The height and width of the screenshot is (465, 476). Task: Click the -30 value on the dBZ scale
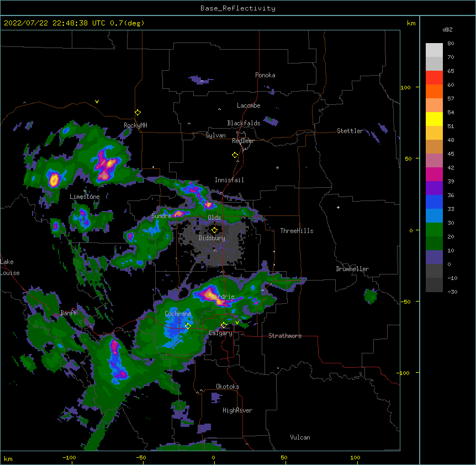[452, 292]
